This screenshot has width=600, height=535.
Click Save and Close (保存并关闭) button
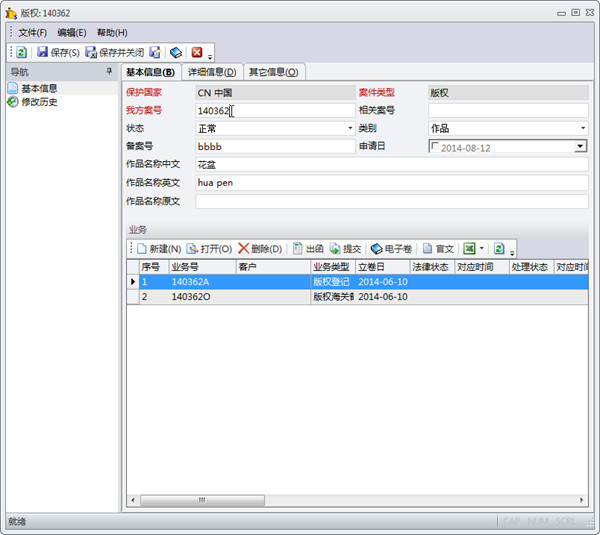(114, 52)
